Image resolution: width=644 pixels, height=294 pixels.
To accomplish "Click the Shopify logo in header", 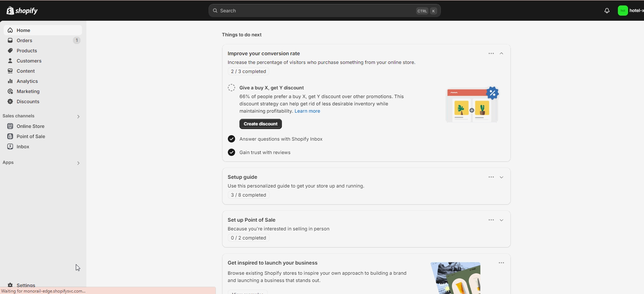I will pyautogui.click(x=22, y=11).
